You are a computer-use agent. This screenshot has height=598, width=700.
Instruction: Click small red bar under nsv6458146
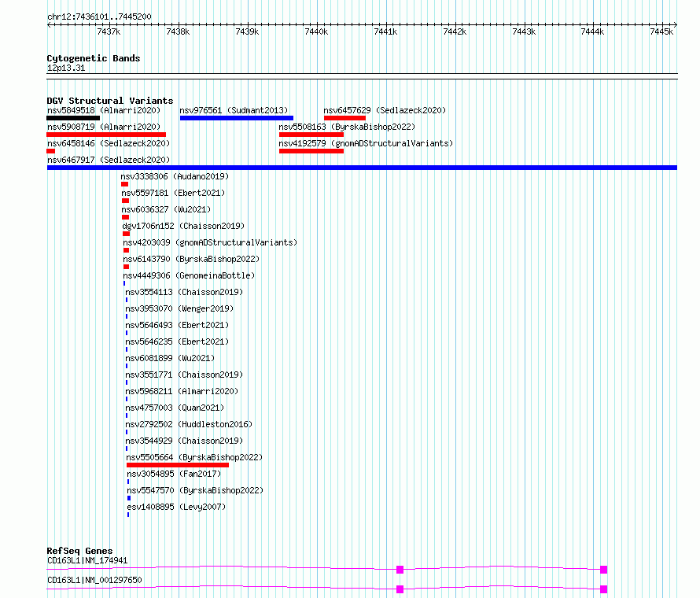point(50,151)
